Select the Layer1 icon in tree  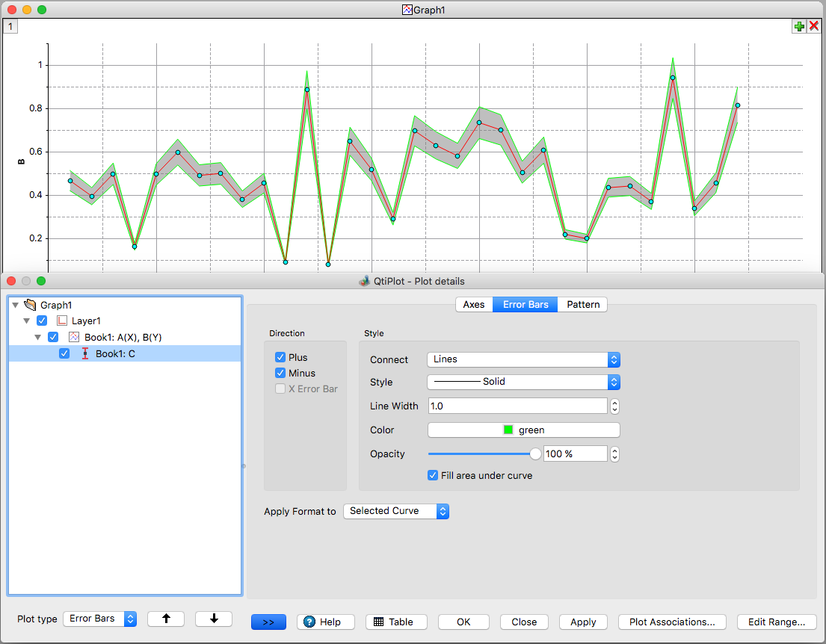62,321
